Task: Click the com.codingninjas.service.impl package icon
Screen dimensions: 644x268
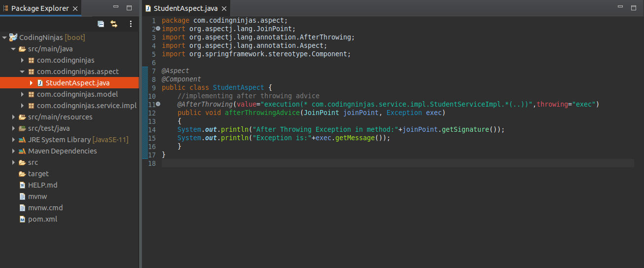Action: point(31,106)
